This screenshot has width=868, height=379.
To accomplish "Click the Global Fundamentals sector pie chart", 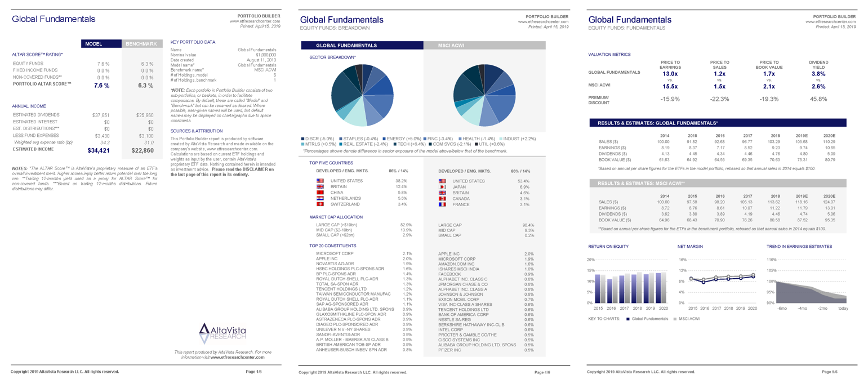I will [362, 95].
